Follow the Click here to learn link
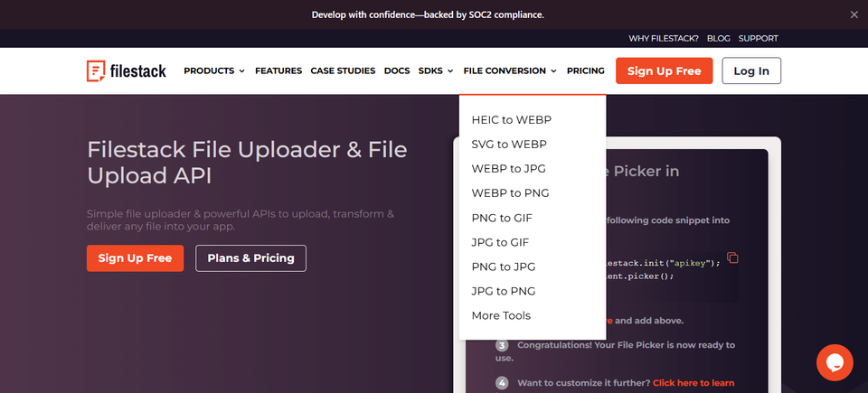The width and height of the screenshot is (868, 393). click(693, 382)
